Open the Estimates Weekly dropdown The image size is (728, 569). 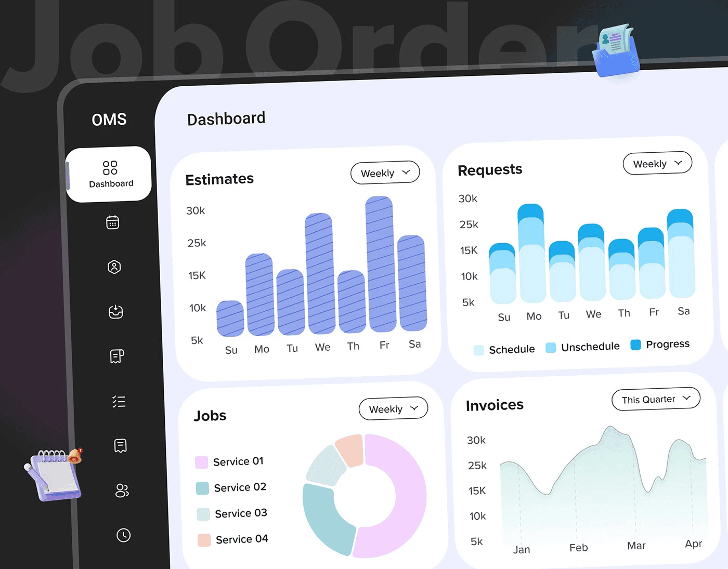point(385,173)
